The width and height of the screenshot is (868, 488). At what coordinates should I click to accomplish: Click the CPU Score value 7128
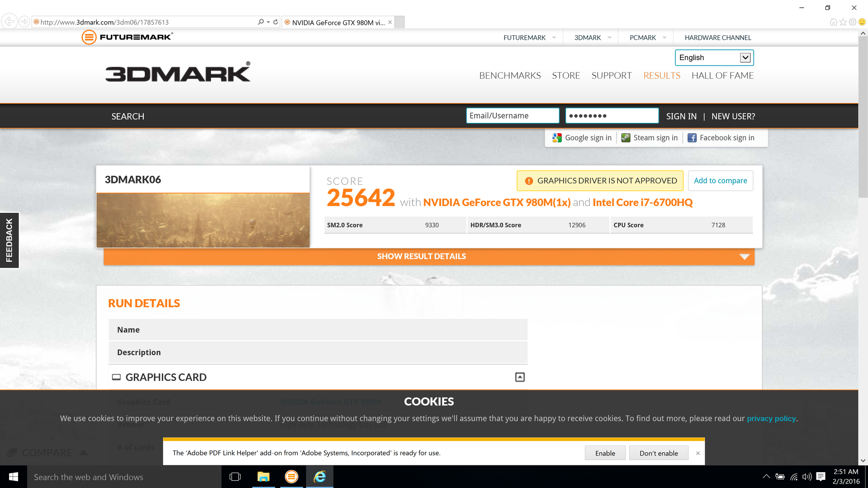click(718, 225)
